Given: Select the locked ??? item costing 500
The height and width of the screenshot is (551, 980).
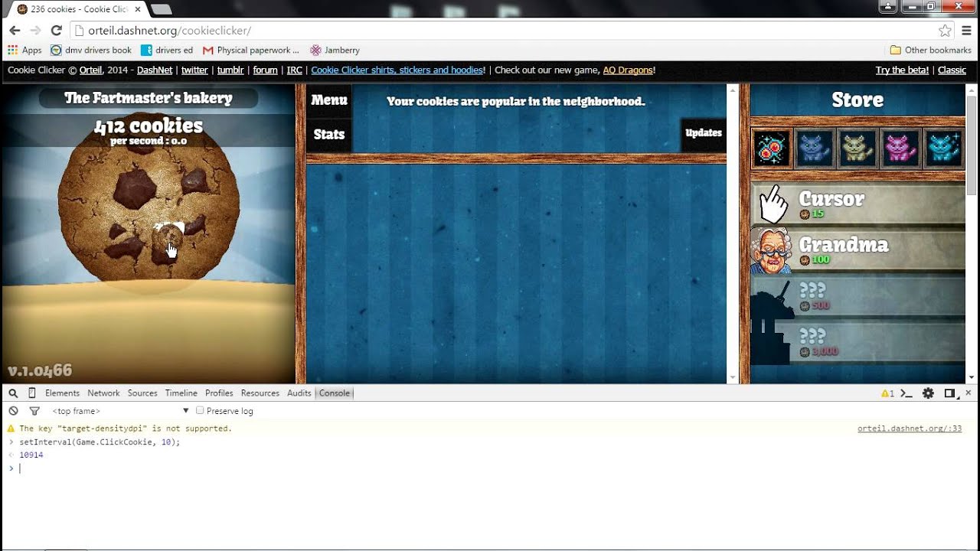Looking at the screenshot, I should 857,298.
